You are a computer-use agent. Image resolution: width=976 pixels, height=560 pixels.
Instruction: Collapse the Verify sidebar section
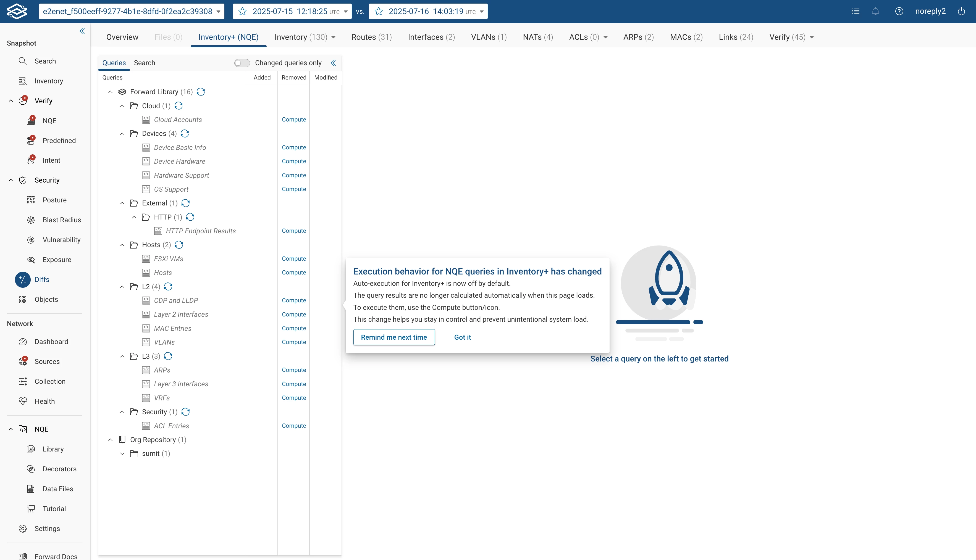pos(11,101)
